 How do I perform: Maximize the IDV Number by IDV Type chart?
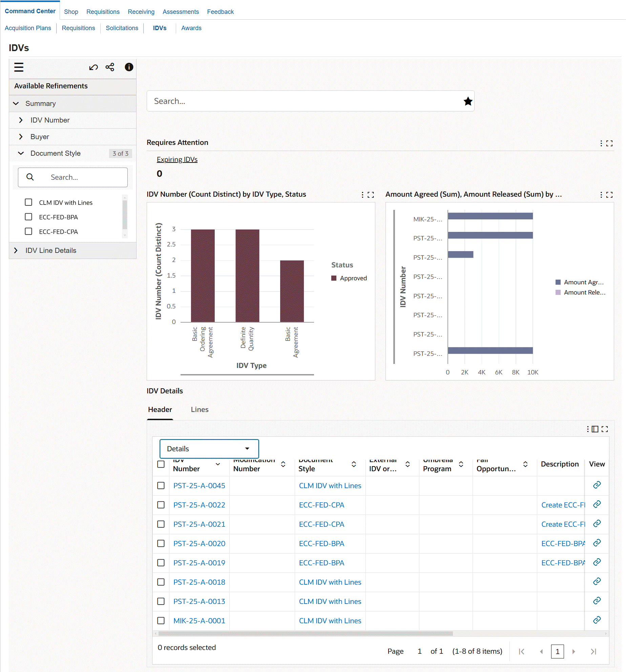(x=371, y=195)
